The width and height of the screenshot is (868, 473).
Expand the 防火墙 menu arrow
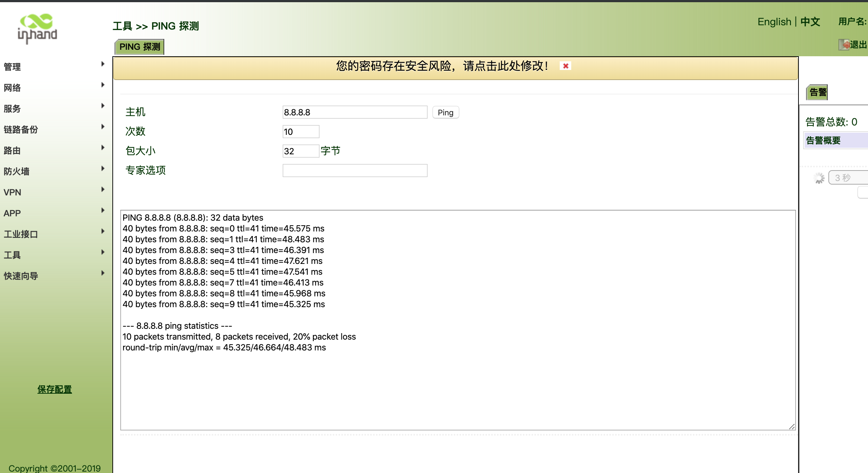103,169
